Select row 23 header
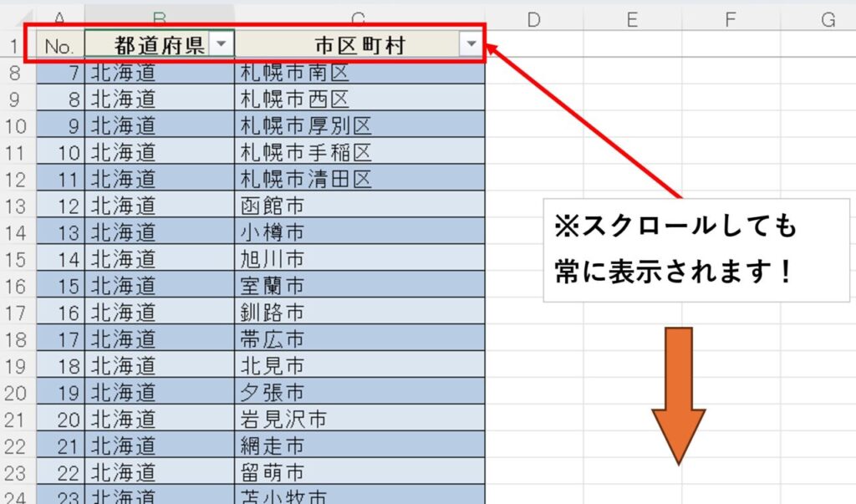This screenshot has height=504, width=856. 17,473
